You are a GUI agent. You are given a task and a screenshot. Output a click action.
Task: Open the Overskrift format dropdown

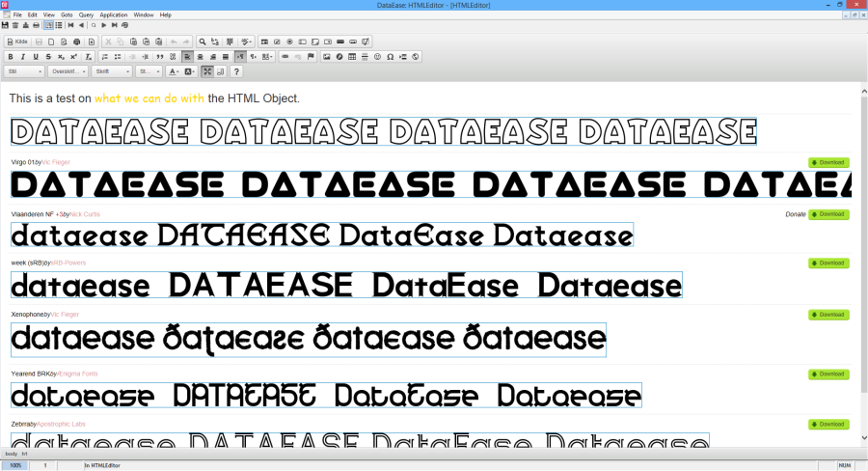tap(68, 71)
